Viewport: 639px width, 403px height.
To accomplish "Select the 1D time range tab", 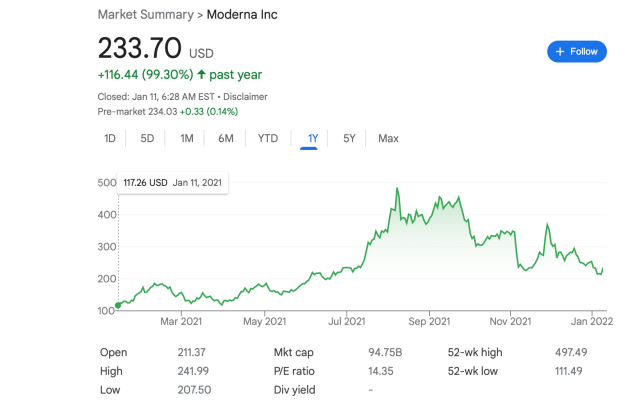I will pos(110,138).
